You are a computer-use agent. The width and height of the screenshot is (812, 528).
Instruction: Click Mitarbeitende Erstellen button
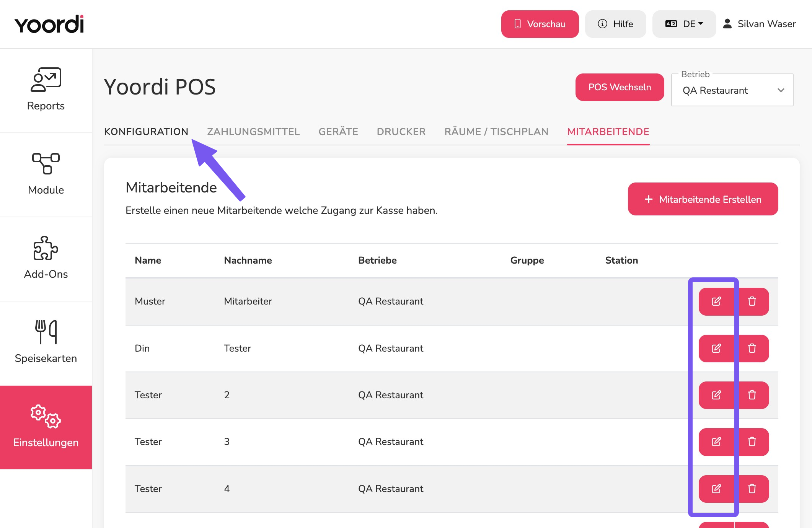tap(703, 199)
